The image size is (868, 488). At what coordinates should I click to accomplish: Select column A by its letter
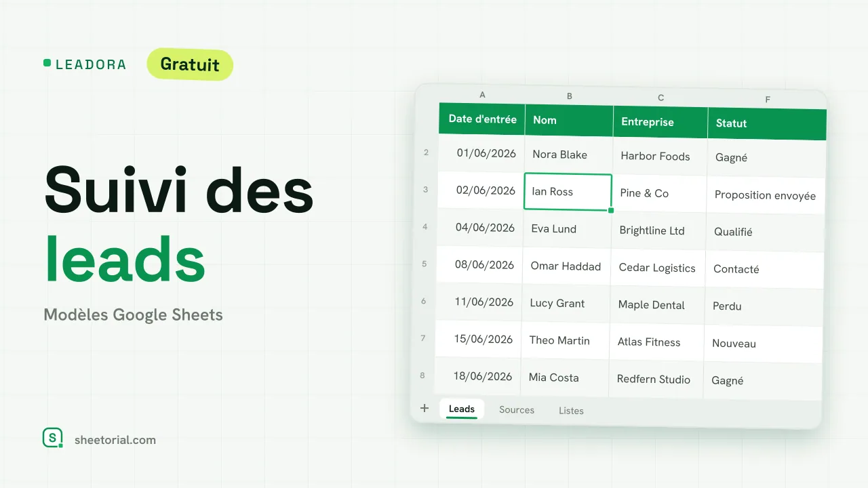click(x=482, y=95)
